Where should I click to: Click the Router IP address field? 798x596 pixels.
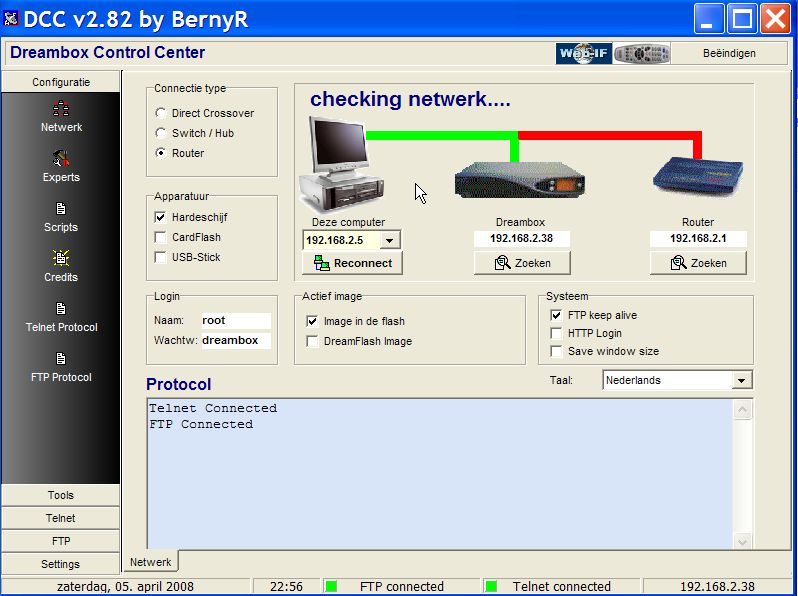[x=698, y=239]
